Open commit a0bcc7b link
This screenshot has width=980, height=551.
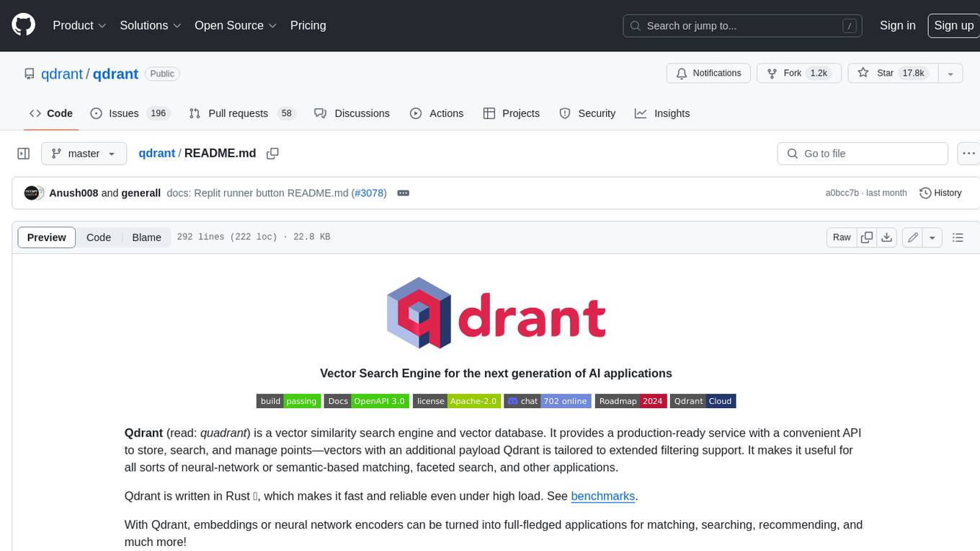click(842, 193)
